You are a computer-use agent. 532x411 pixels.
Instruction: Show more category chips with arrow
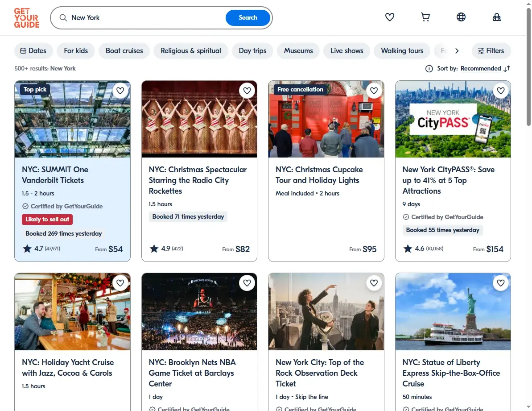[457, 50]
